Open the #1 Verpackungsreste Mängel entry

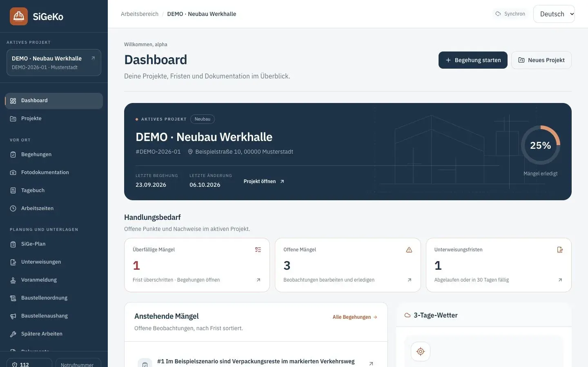click(256, 361)
